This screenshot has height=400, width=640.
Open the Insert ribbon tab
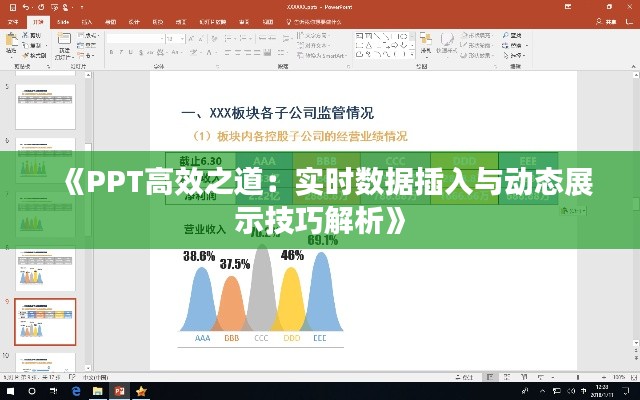tap(87, 22)
